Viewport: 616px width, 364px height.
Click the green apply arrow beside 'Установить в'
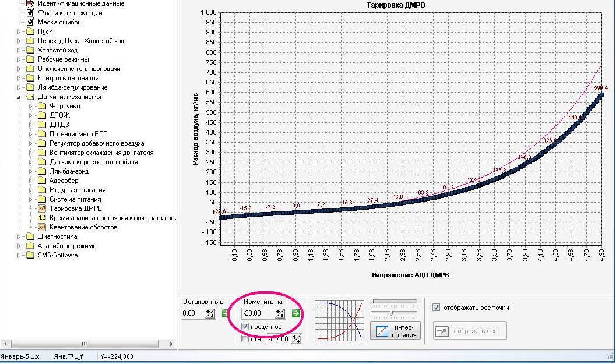(226, 314)
